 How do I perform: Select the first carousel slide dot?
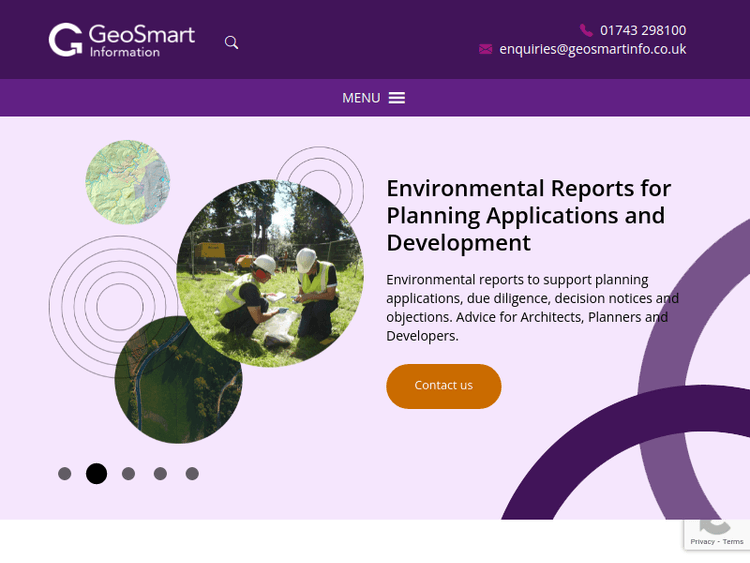coord(65,474)
